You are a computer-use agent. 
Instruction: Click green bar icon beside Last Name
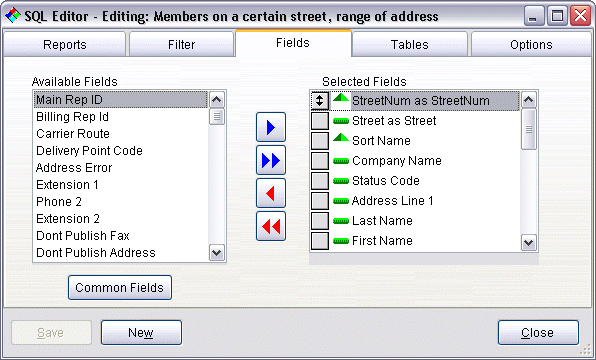click(x=341, y=221)
